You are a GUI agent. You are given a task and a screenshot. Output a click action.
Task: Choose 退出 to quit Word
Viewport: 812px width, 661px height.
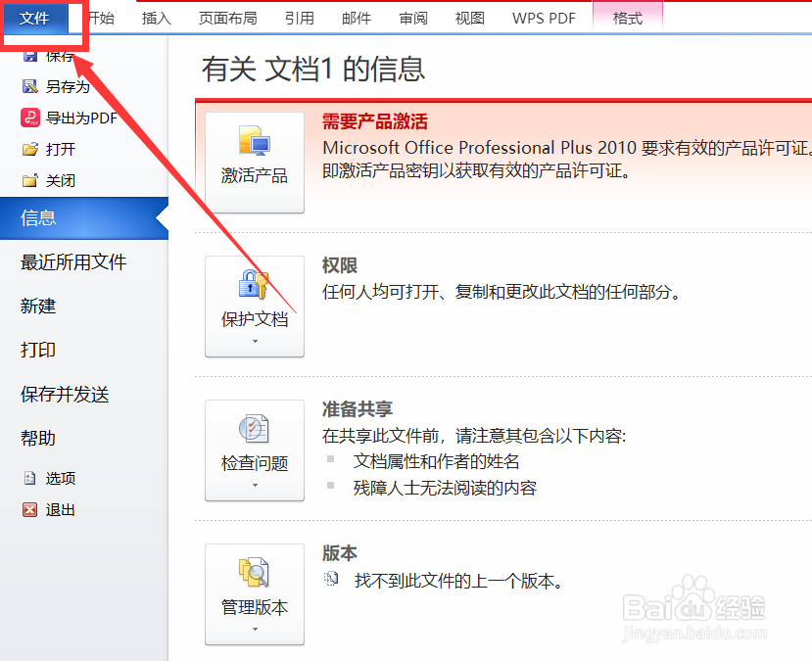pos(61,510)
